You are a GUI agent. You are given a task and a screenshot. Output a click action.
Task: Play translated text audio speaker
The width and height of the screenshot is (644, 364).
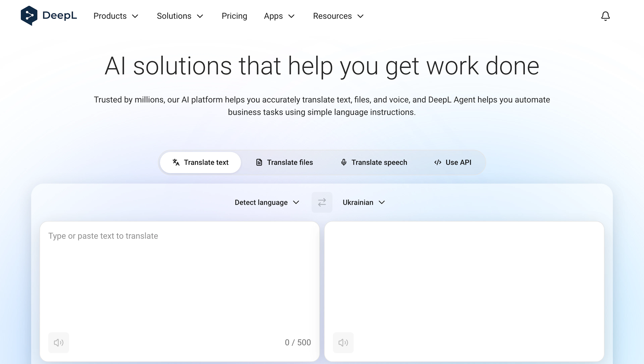click(343, 343)
